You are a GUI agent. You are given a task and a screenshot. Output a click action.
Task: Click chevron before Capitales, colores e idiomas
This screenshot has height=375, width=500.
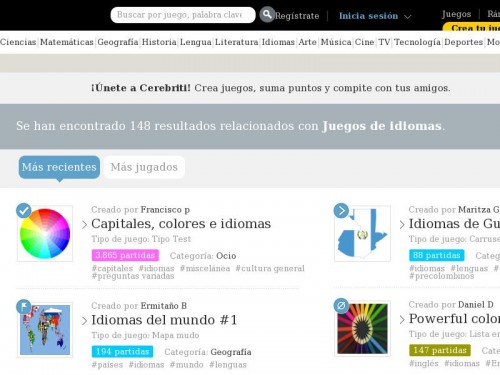pos(85,225)
